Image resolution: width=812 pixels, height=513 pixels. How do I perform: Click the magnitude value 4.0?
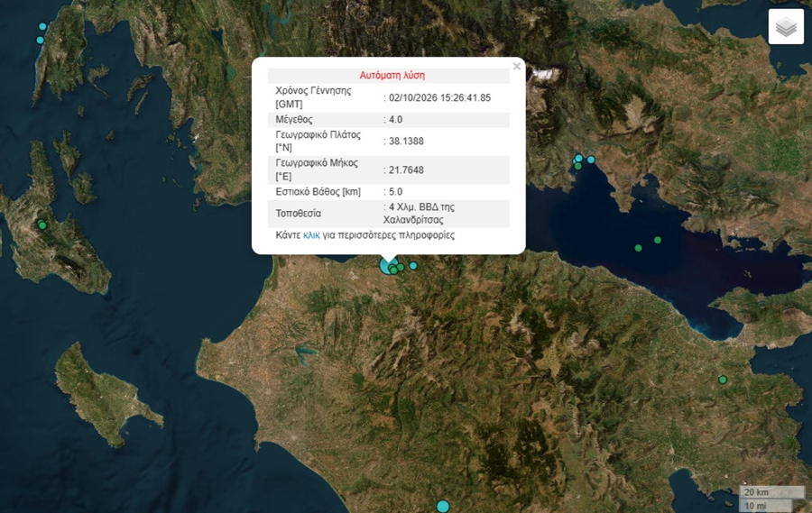pos(396,120)
